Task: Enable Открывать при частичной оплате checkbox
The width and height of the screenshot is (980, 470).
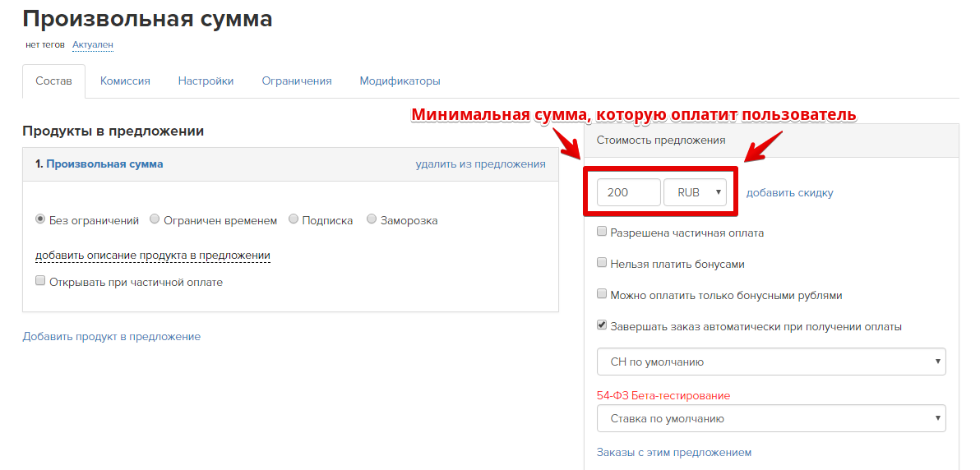Action: tap(40, 281)
